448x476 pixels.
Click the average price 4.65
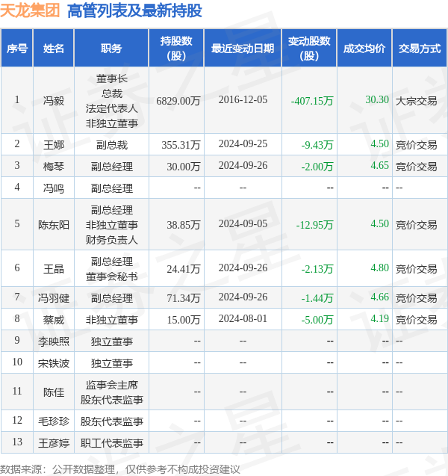[x=380, y=165]
